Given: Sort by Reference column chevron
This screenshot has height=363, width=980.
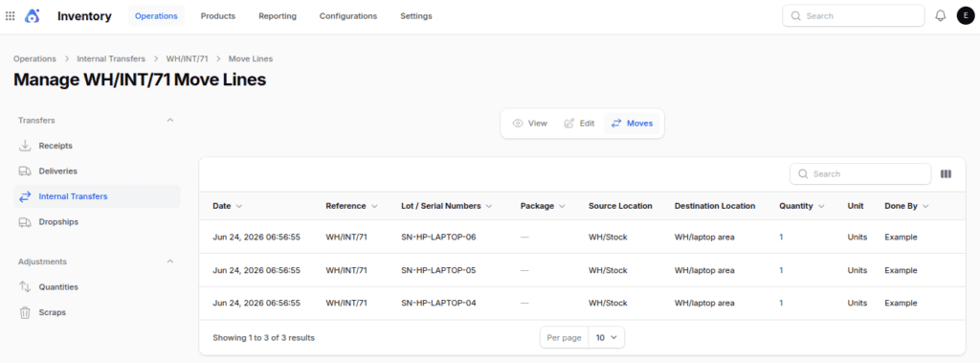Looking at the screenshot, I should pos(374,206).
